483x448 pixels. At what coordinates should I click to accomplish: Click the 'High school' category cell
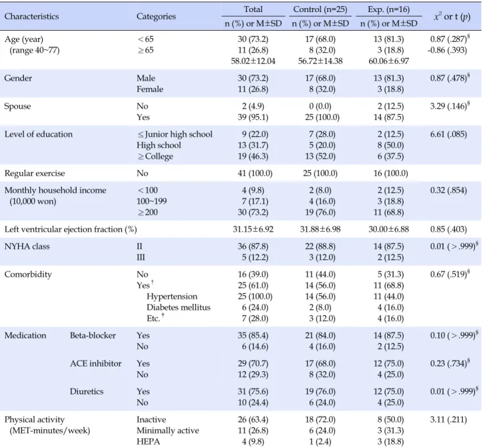[x=159, y=146]
